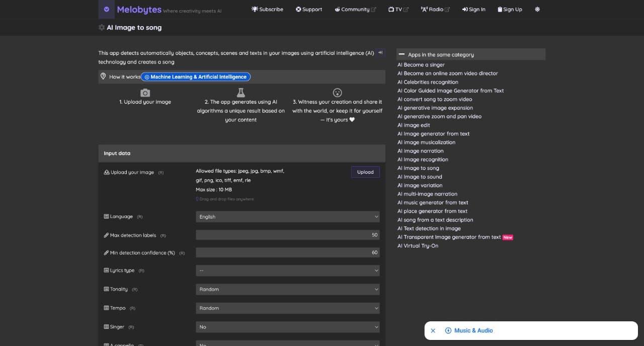Open AI Transparent Image generator from text
This screenshot has width=644, height=346.
[449, 237]
